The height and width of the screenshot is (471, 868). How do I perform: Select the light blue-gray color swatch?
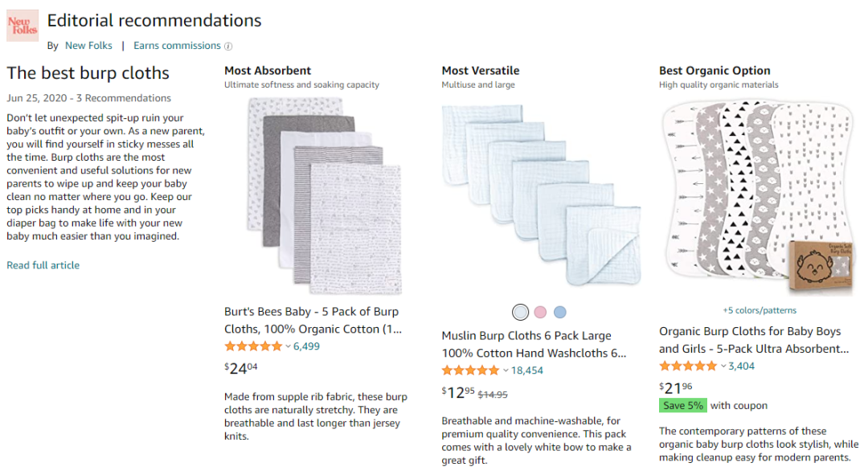click(521, 312)
